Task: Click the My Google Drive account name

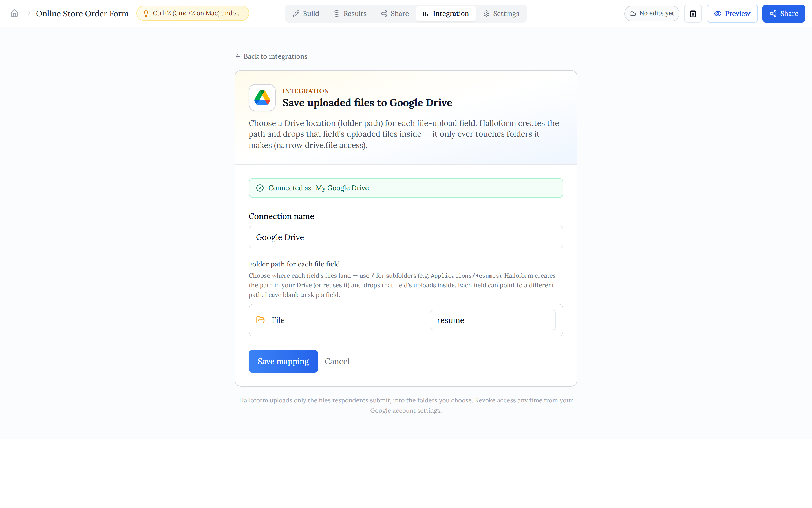Action: point(342,188)
